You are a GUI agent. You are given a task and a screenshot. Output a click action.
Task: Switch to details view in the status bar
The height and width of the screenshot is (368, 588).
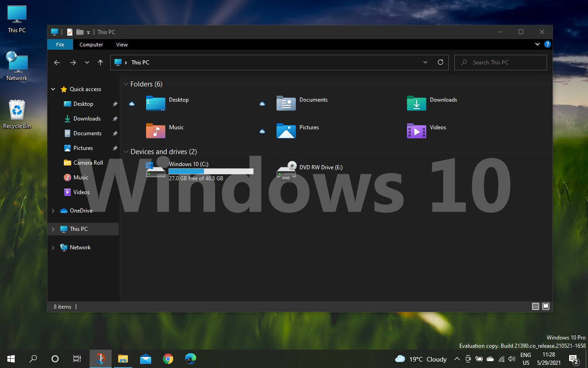coord(535,306)
